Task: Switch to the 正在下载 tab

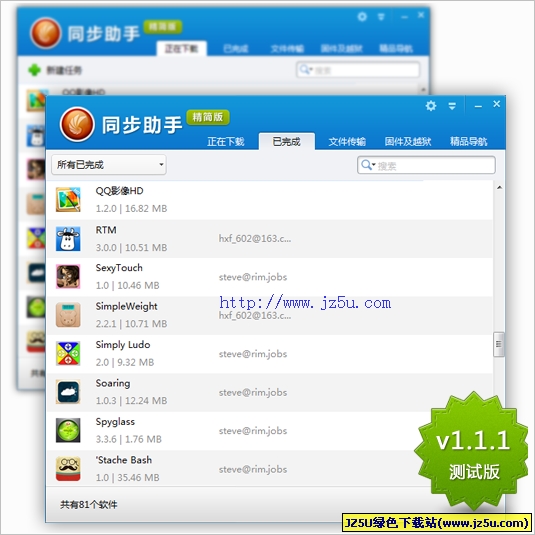Action: coord(226,142)
